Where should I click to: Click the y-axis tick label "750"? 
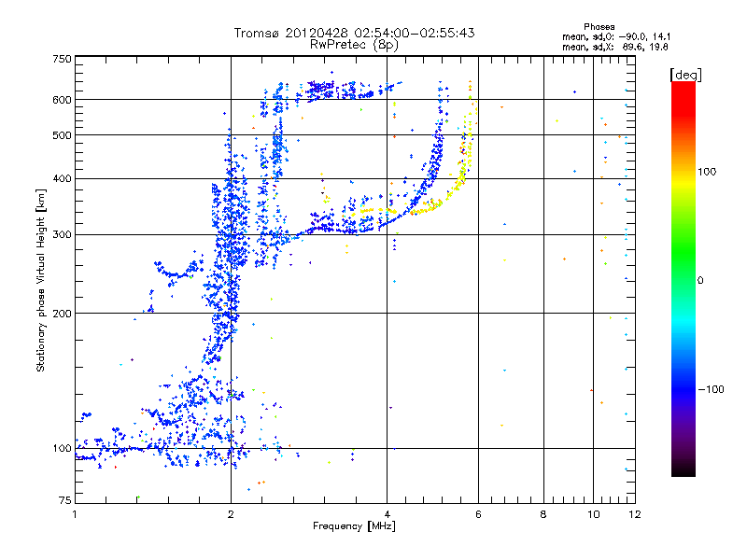point(62,59)
